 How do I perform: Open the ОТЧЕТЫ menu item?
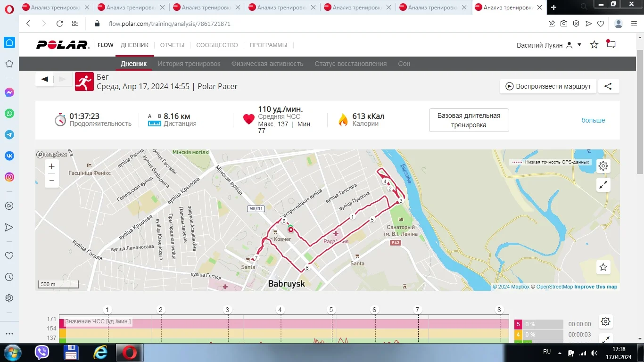point(172,45)
